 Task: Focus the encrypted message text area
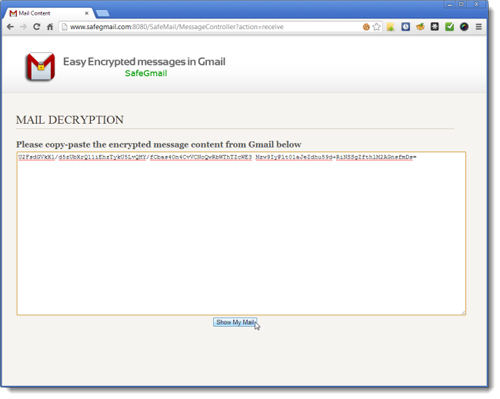(x=241, y=233)
